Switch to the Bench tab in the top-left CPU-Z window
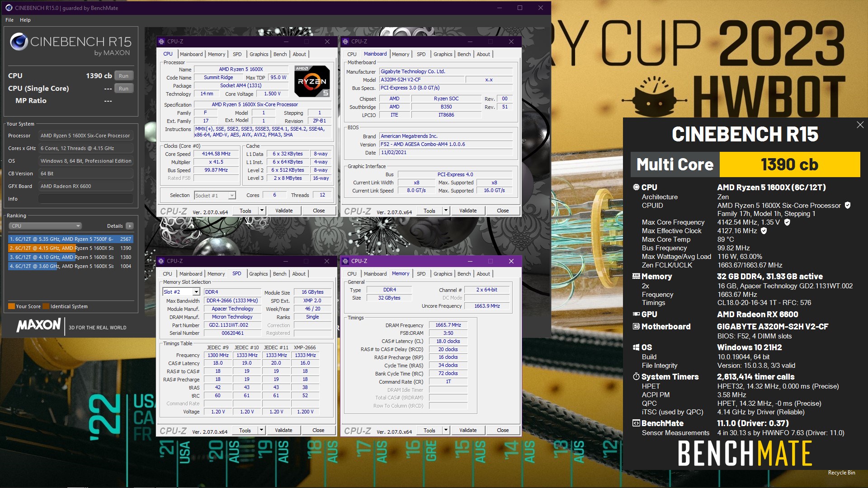 pyautogui.click(x=280, y=54)
